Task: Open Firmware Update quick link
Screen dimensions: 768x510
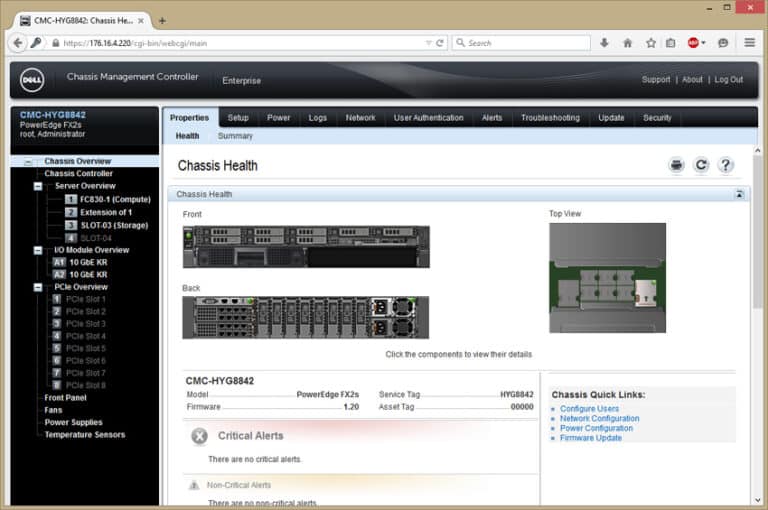Action: click(x=591, y=438)
